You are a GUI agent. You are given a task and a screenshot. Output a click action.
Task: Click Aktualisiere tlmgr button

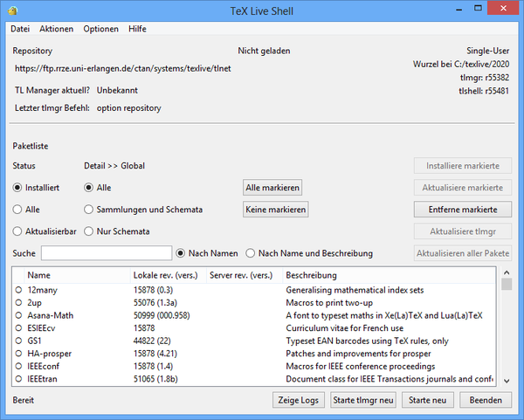click(463, 231)
